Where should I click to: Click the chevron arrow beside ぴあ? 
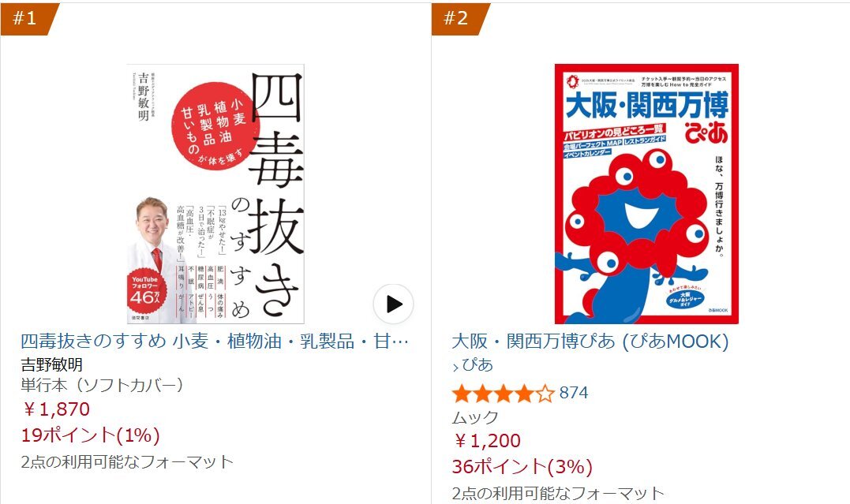(455, 367)
